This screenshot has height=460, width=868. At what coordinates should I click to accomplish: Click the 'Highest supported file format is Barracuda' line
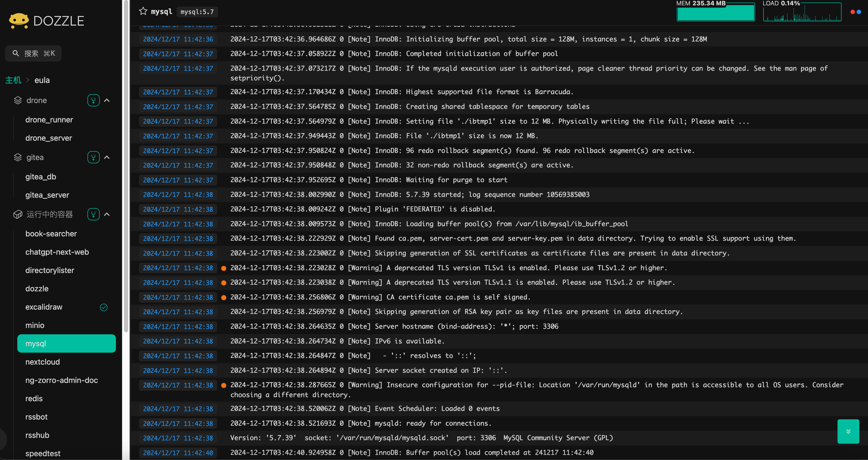tap(402, 92)
